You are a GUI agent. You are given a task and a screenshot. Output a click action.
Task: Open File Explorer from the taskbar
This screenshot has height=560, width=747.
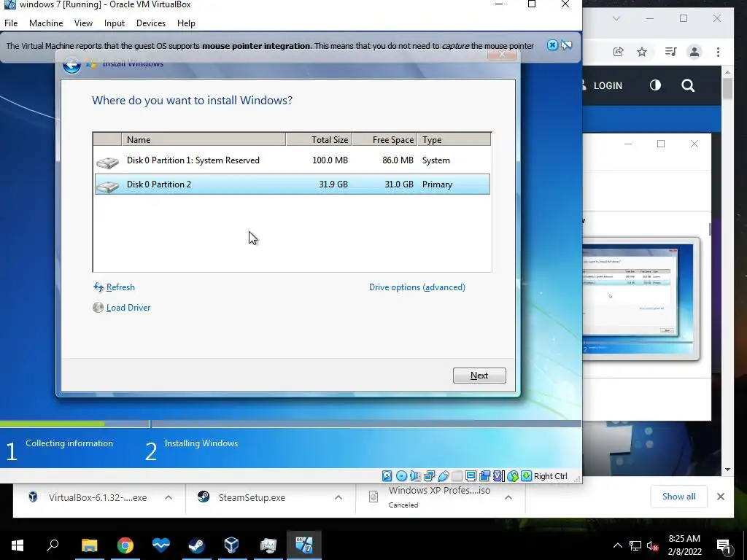89,545
